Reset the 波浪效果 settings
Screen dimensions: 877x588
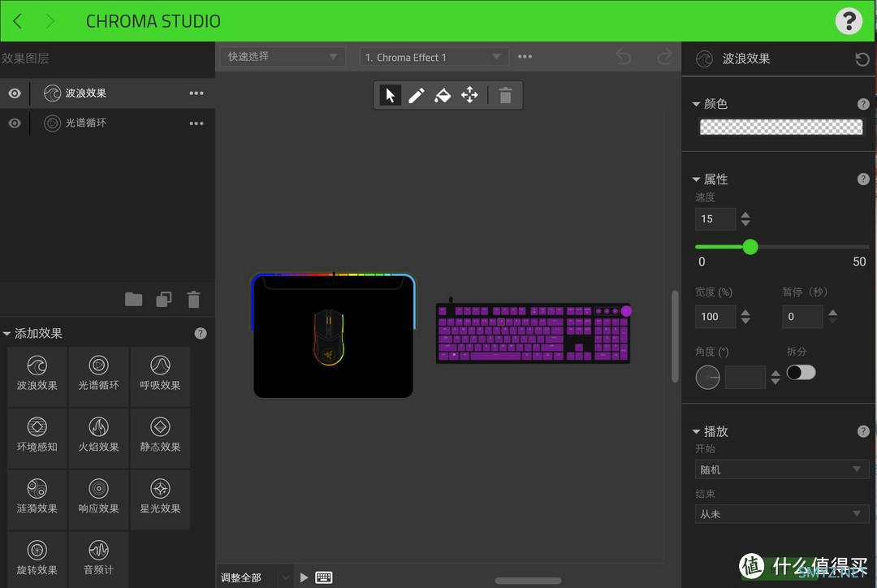tap(862, 58)
